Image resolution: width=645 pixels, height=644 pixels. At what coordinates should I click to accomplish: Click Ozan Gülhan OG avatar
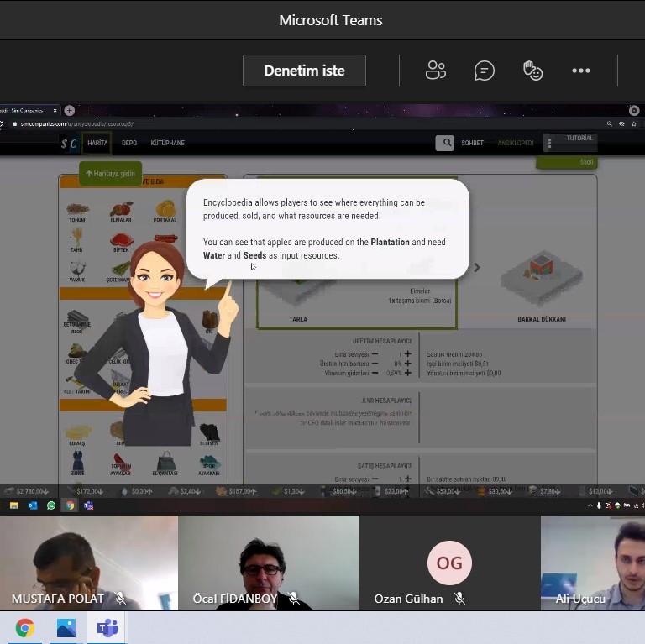point(449,563)
